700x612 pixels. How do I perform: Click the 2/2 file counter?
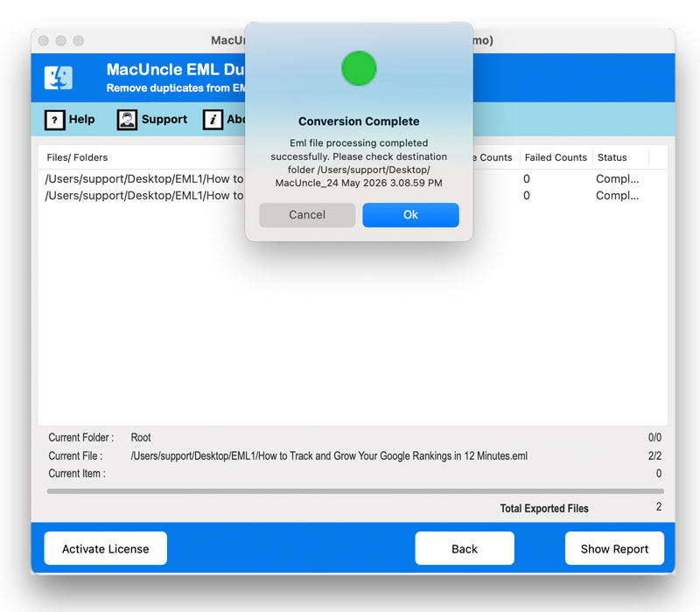coord(654,456)
